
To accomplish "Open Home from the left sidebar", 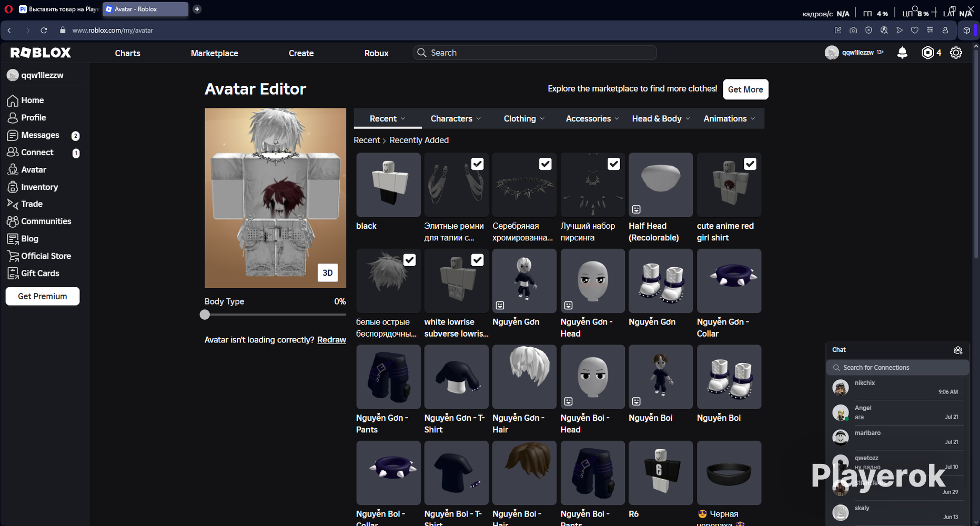I will [x=26, y=100].
